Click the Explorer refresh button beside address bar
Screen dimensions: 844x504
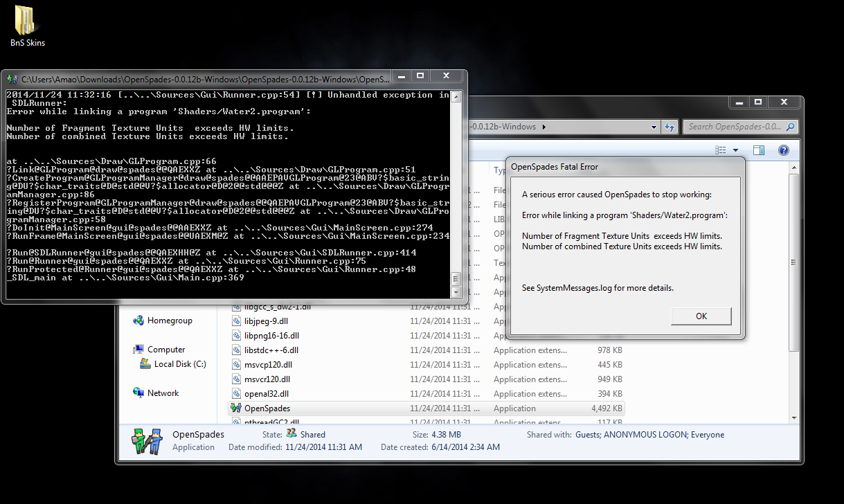click(670, 127)
